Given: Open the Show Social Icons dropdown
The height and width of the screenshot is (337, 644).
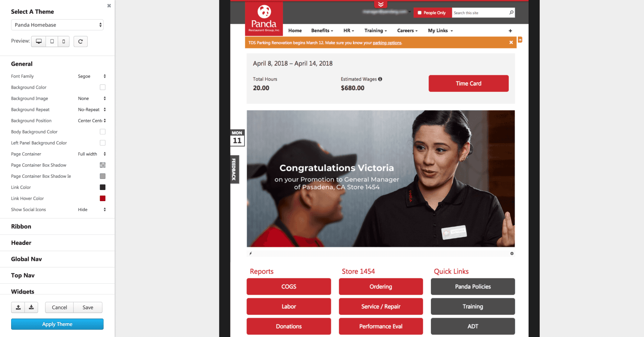Looking at the screenshot, I should (92, 210).
